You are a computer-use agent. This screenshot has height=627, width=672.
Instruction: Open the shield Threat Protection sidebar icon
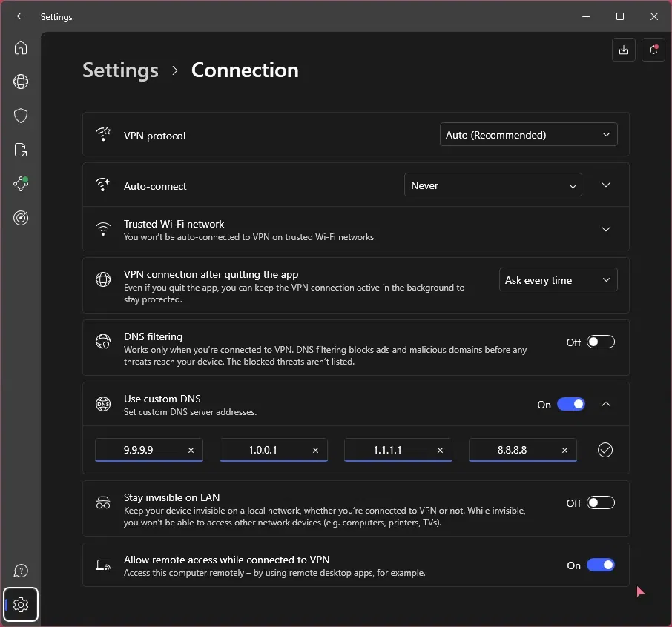(x=21, y=116)
